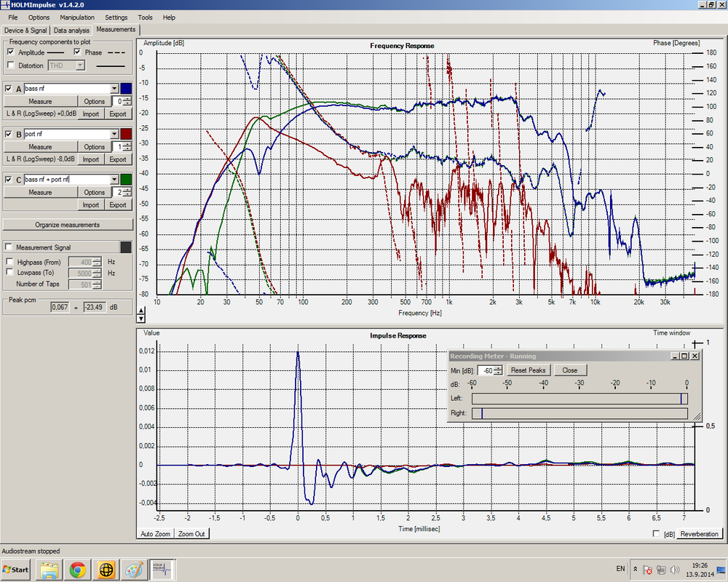Open the Paint palette taskbar icon

pyautogui.click(x=134, y=570)
